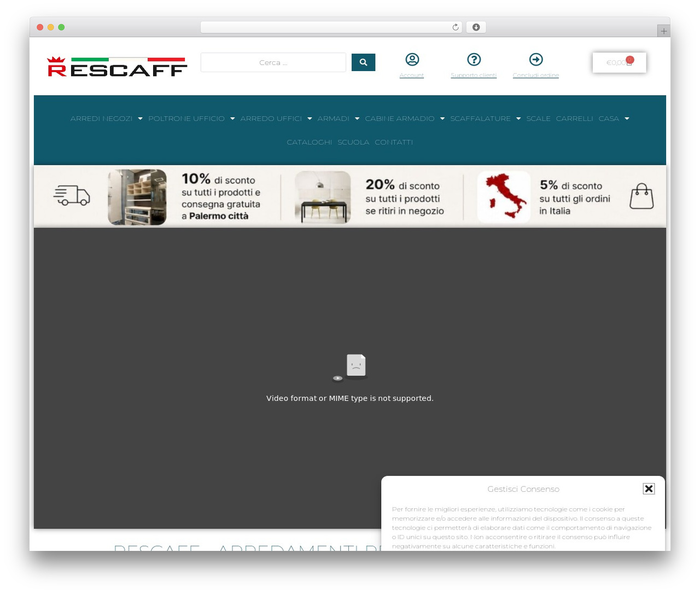Open the ARREDI NEGOZI menu item

[x=101, y=119]
